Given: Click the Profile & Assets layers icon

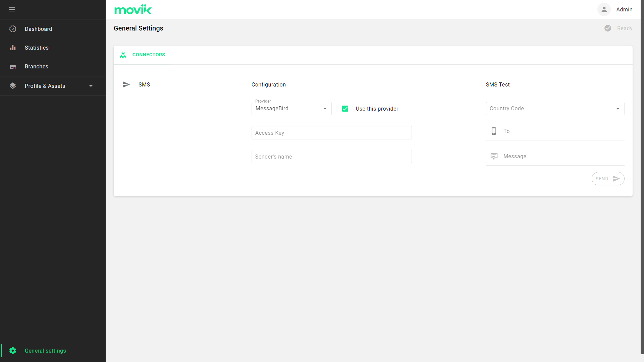Looking at the screenshot, I should [13, 86].
